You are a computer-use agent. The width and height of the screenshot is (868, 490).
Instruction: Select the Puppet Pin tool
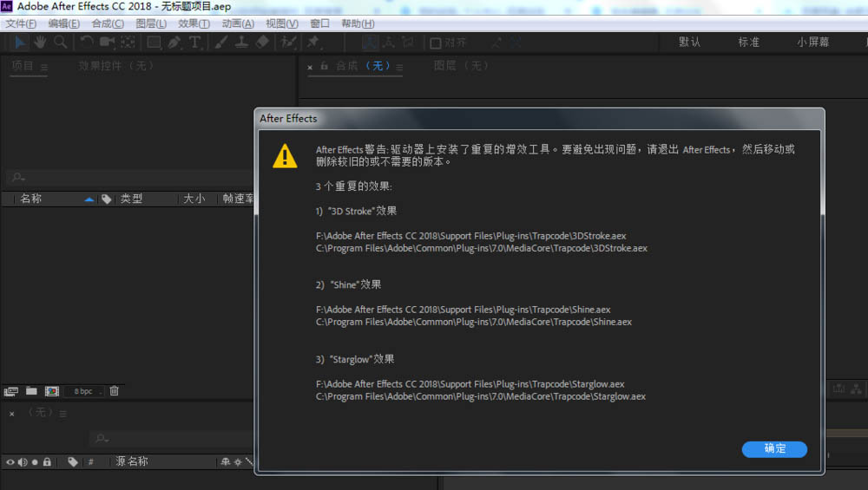click(x=314, y=42)
